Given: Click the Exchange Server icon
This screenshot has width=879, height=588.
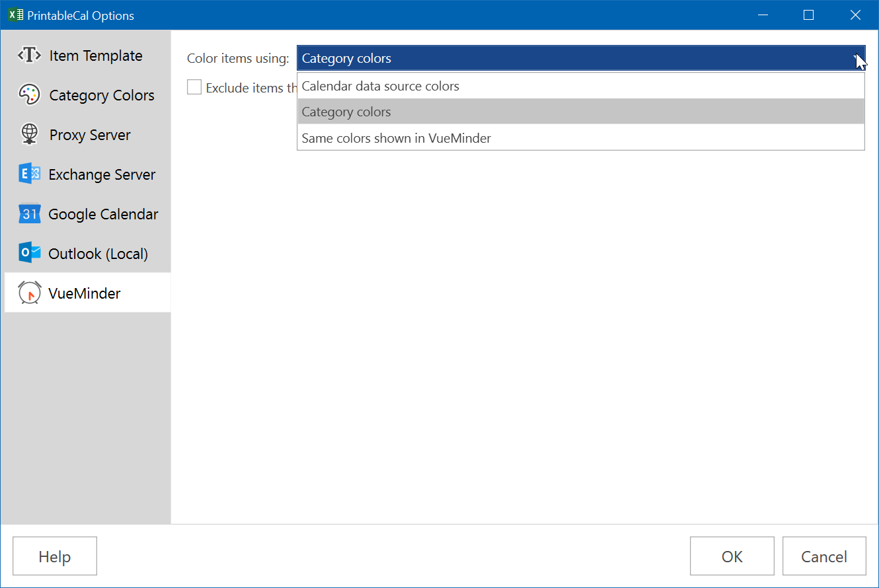Looking at the screenshot, I should (x=30, y=174).
